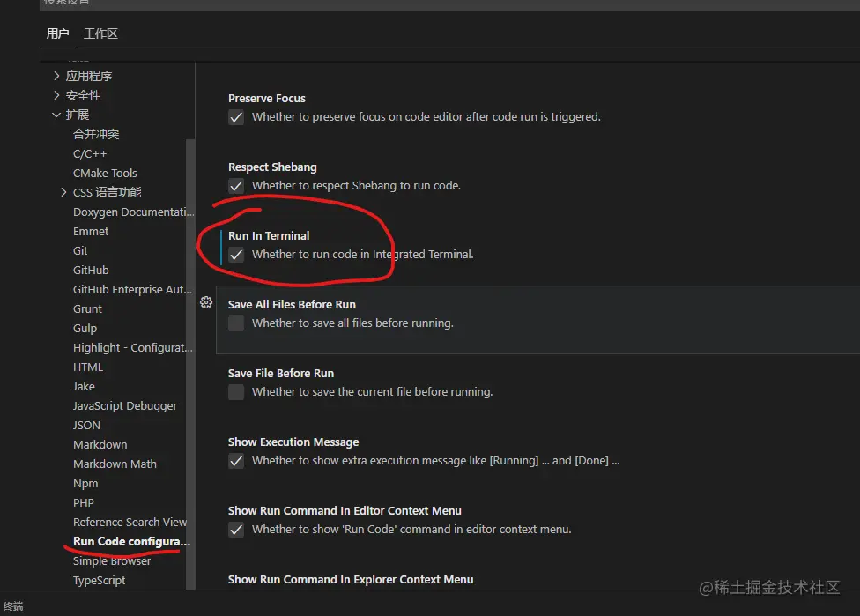Open gear menu for Save All Files Before Run

206,302
